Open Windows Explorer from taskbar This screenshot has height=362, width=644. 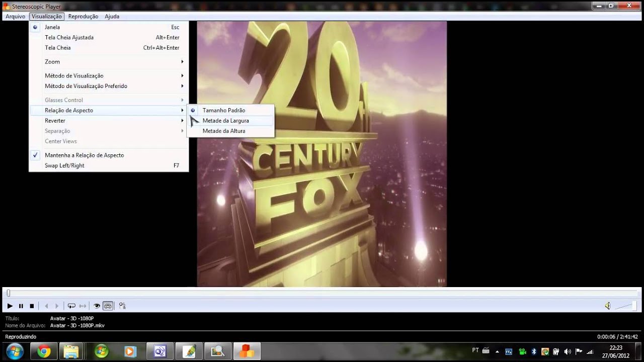point(71,351)
